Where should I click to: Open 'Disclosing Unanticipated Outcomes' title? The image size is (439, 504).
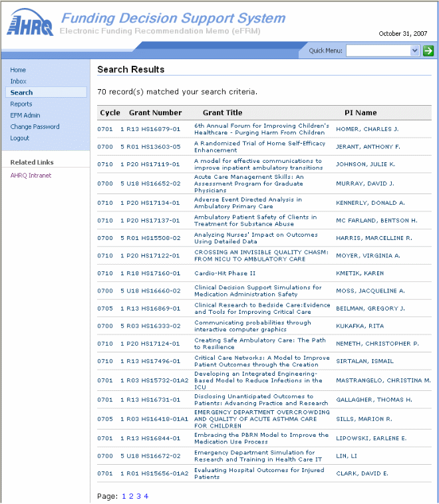point(261,400)
